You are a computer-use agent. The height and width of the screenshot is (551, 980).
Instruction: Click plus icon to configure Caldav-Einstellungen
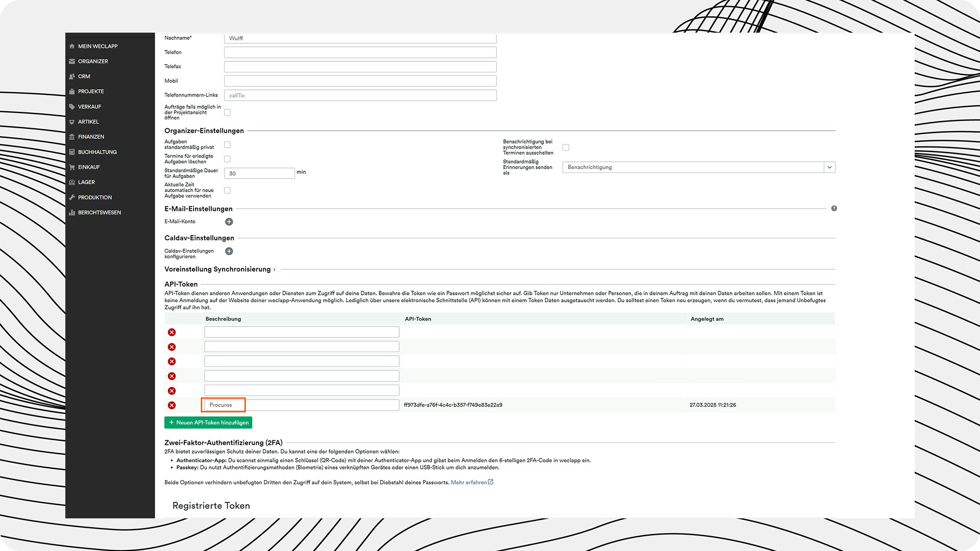pyautogui.click(x=229, y=251)
